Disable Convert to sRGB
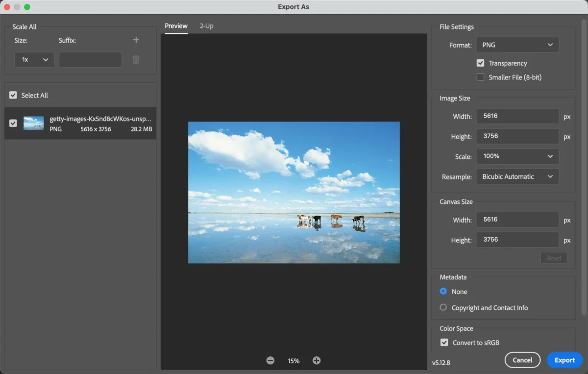The height and width of the screenshot is (374, 588). (444, 342)
